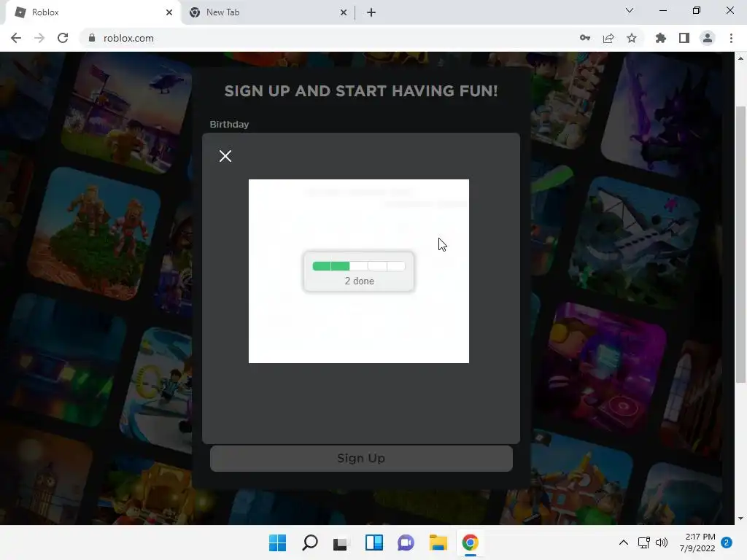This screenshot has width=747, height=560.
Task: Restore down the Chrome window
Action: (x=697, y=10)
